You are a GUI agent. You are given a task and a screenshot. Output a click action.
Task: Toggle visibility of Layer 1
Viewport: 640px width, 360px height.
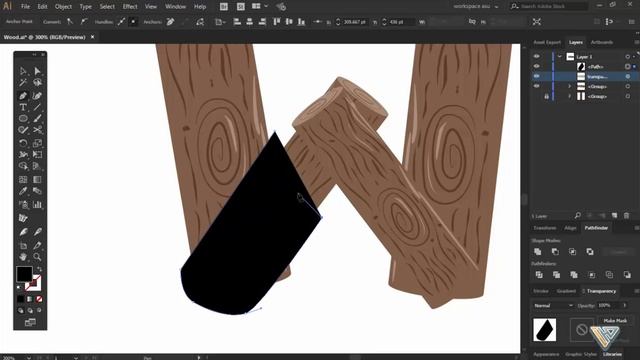(537, 56)
